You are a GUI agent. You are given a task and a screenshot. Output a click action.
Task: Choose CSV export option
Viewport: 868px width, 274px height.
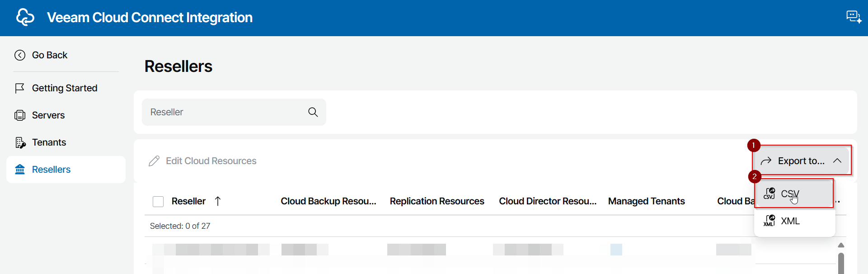pyautogui.click(x=794, y=194)
